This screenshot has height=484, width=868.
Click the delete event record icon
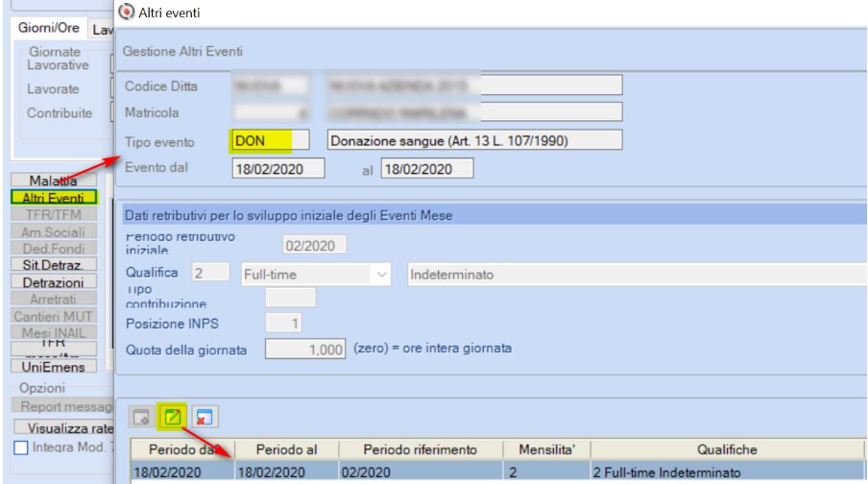(x=204, y=417)
